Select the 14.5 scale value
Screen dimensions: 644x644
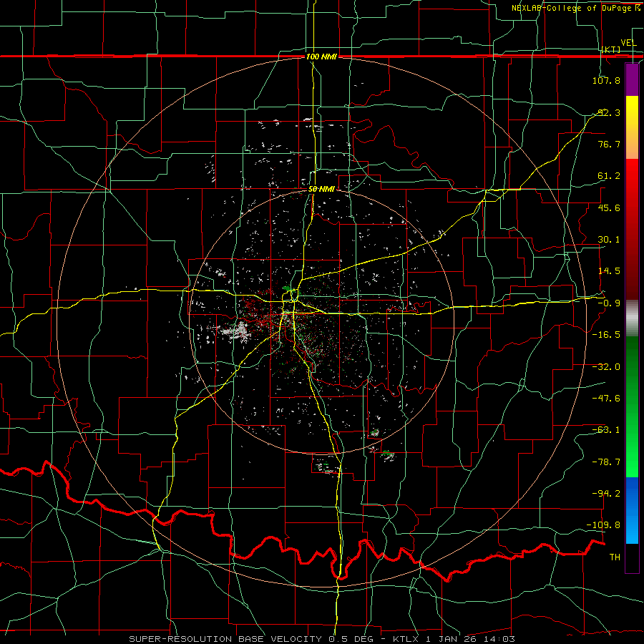pos(609,271)
